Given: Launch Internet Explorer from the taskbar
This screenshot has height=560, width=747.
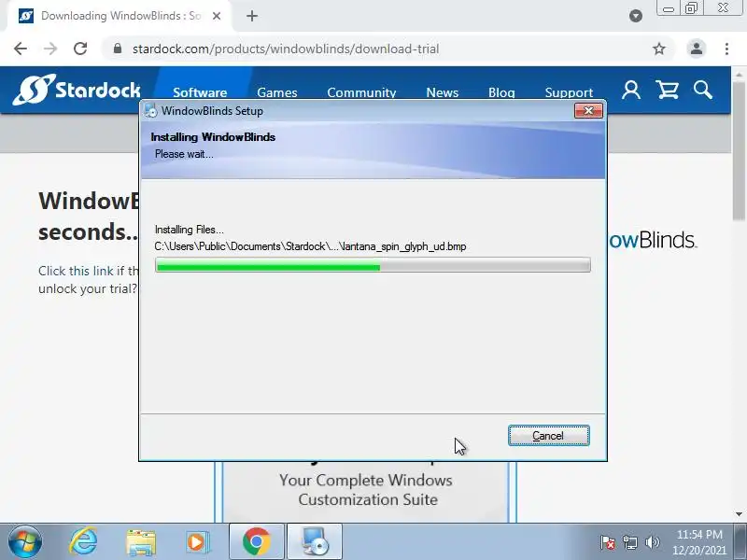Looking at the screenshot, I should pos(83,542).
